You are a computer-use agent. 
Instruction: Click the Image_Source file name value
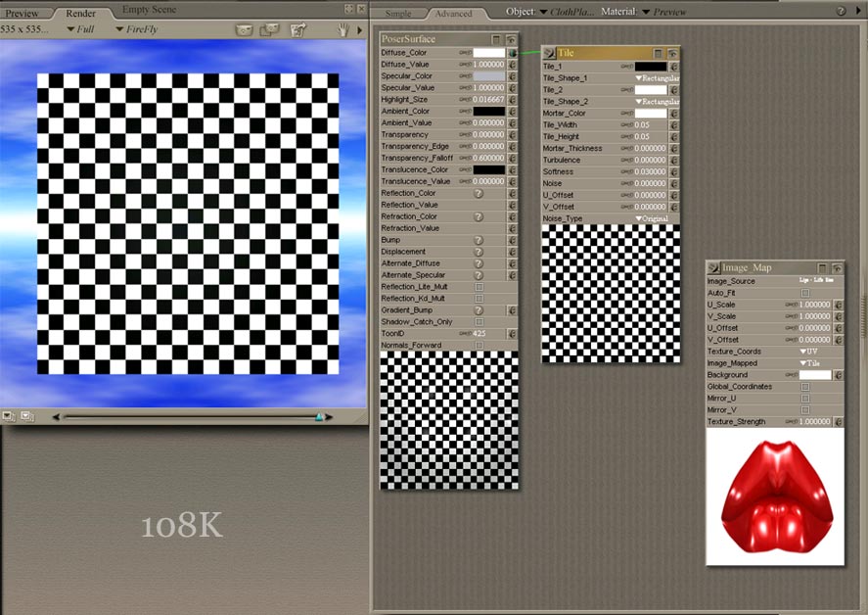click(816, 281)
